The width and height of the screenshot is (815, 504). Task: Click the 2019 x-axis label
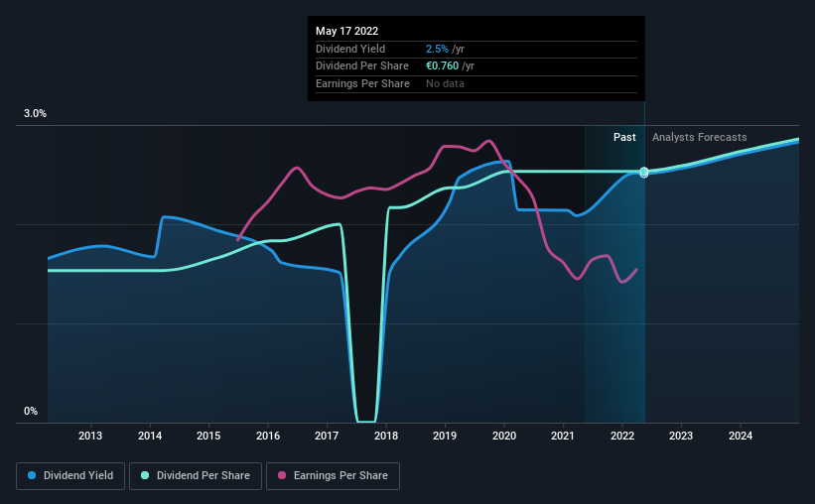pos(445,436)
